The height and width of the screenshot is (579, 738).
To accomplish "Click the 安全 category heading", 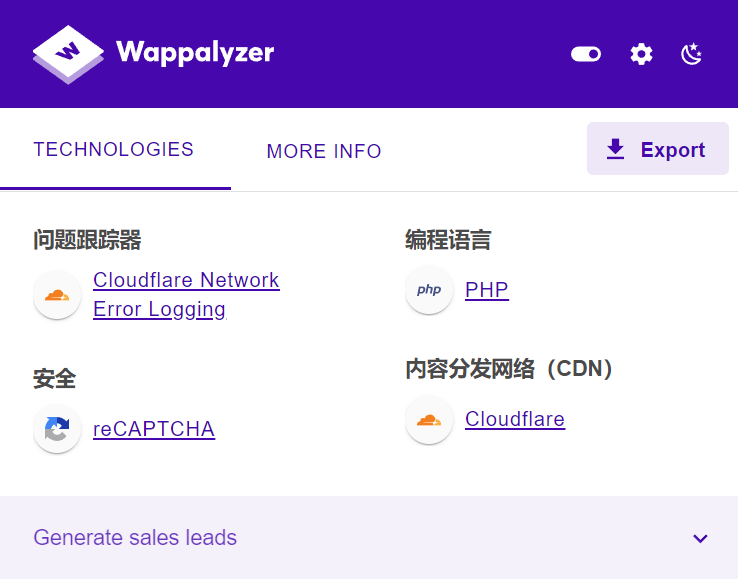I will [55, 379].
